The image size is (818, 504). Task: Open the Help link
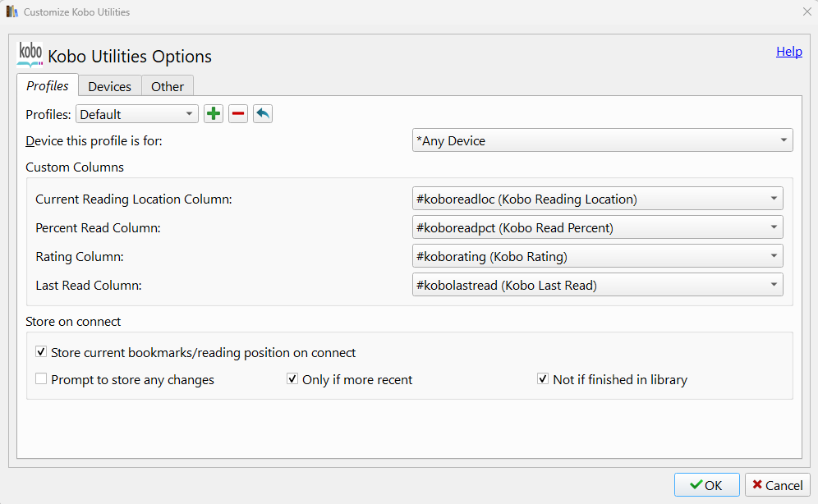pos(789,52)
